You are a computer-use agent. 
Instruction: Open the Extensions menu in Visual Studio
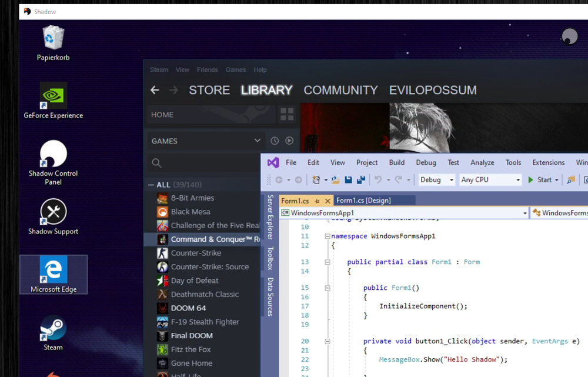pyautogui.click(x=548, y=162)
